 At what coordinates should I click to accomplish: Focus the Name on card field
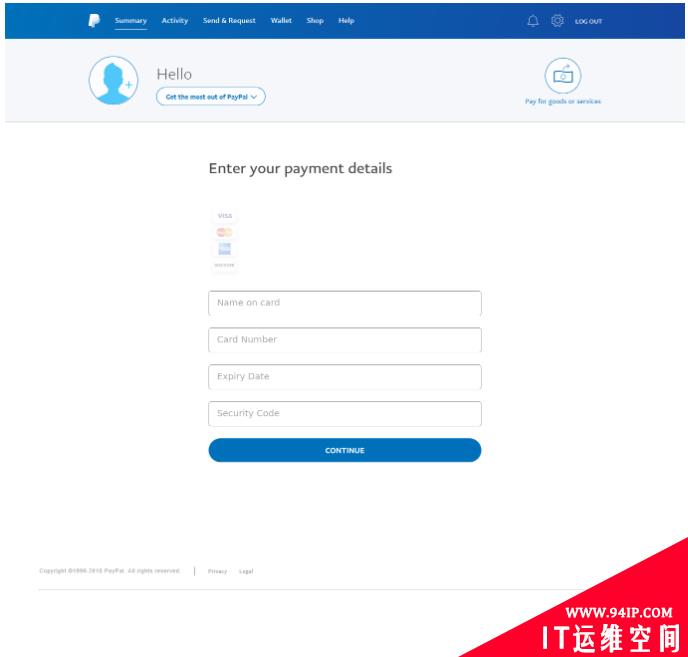click(345, 303)
